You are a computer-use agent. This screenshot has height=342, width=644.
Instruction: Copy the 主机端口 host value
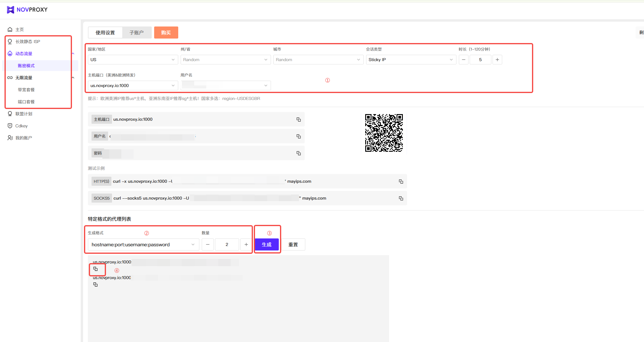pyautogui.click(x=298, y=120)
